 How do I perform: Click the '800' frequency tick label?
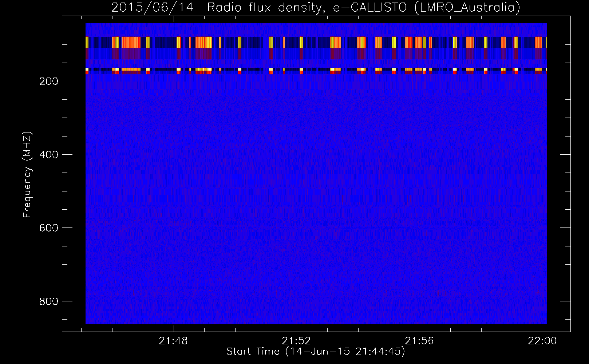pyautogui.click(x=48, y=301)
